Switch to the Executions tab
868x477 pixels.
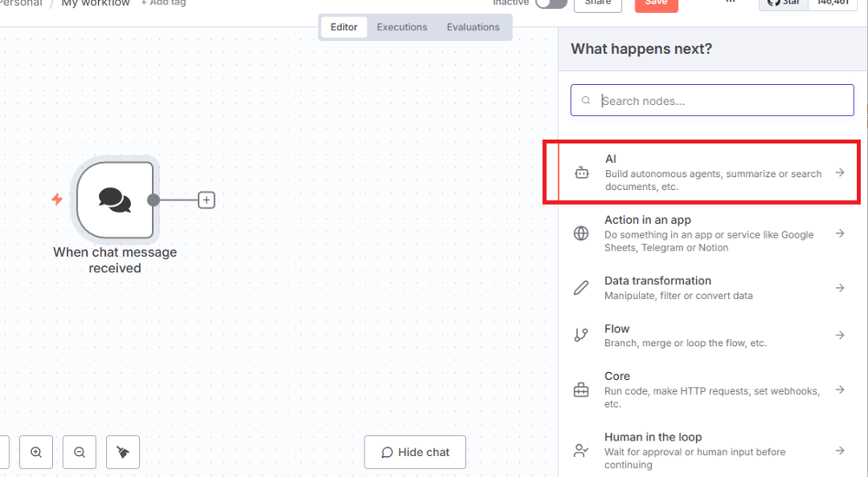click(402, 27)
